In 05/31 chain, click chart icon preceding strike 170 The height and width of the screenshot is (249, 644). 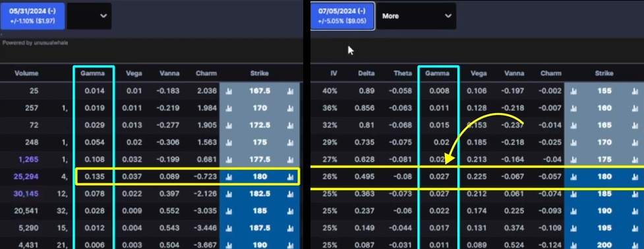tap(229, 108)
